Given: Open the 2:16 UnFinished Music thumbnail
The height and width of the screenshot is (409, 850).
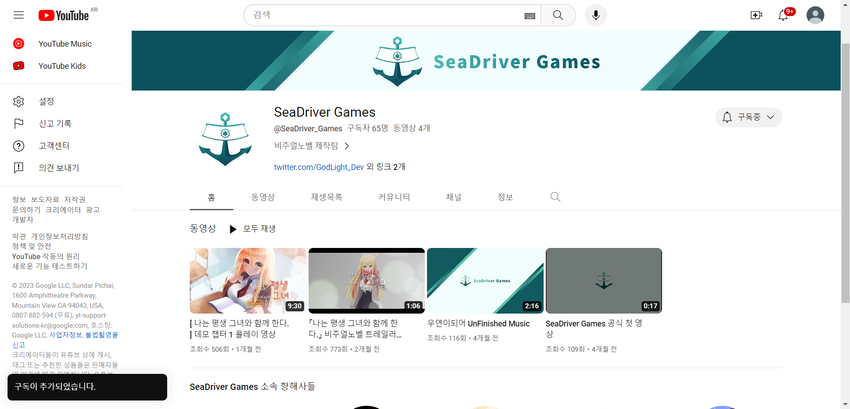Looking at the screenshot, I should 485,281.
